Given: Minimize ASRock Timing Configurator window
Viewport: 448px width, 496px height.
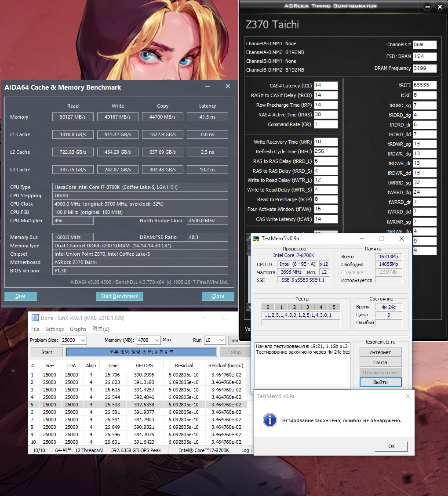Looking at the screenshot, I should [x=427, y=7].
